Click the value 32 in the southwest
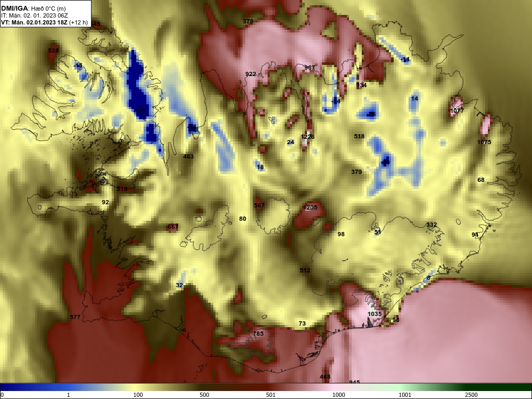Screen dimensions: 532x399 179,285
